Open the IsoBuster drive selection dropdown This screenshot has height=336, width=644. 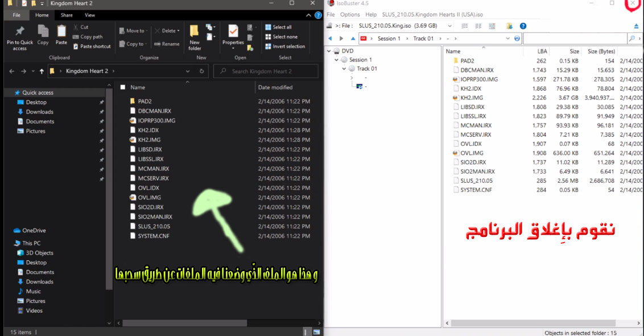click(450, 26)
